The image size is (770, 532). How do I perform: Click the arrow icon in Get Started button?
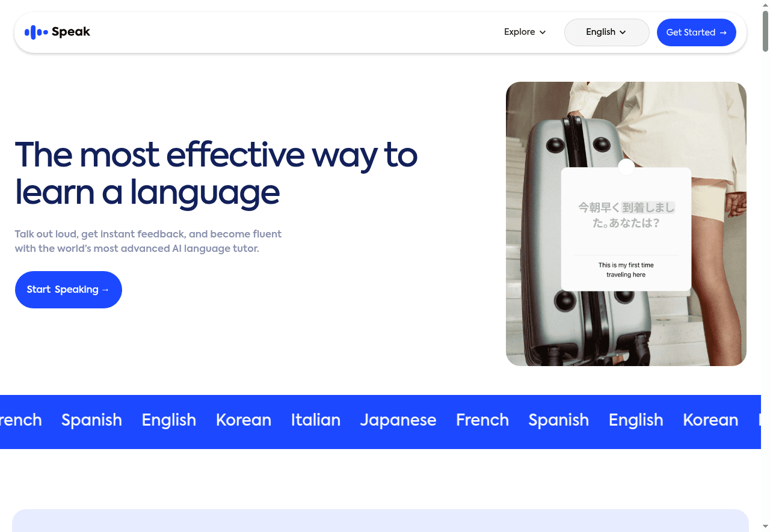722,32
